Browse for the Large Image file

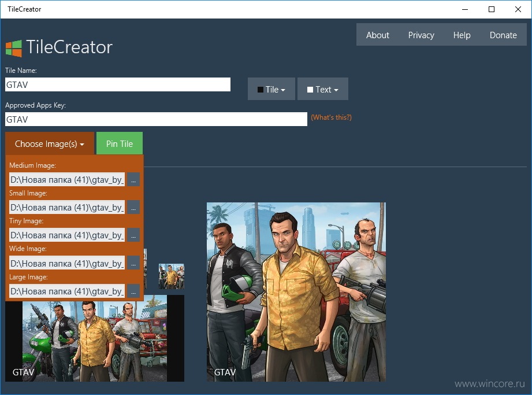pyautogui.click(x=133, y=291)
